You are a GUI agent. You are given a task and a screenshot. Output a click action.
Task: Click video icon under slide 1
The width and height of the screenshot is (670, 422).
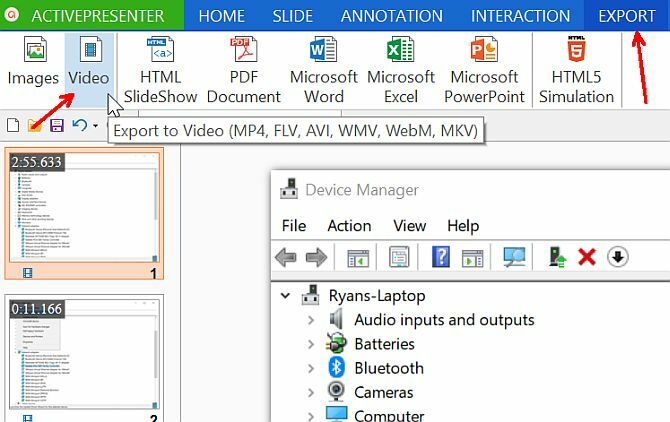pos(27,273)
